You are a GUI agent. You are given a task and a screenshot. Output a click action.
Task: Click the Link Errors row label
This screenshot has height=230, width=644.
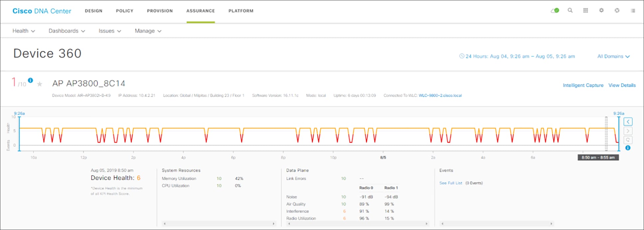pos(296,179)
